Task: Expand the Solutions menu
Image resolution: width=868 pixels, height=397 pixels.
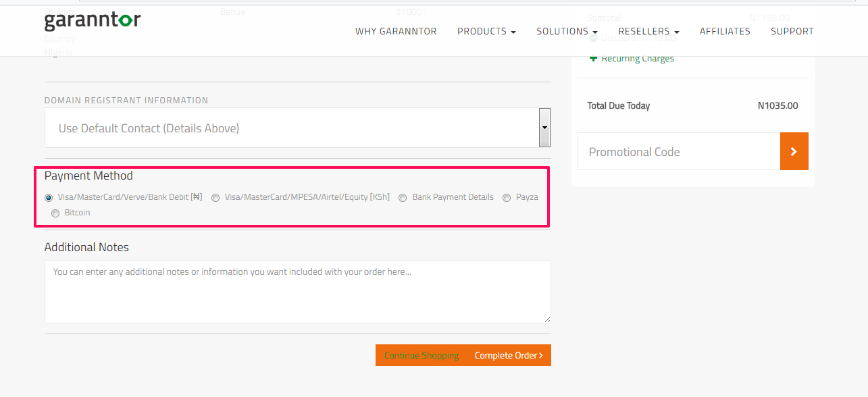Action: tap(567, 31)
